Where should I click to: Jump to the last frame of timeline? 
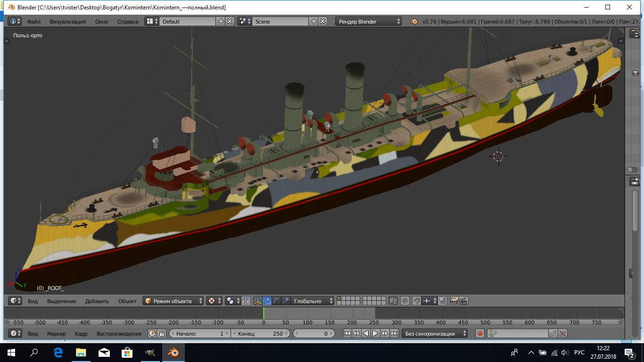click(394, 333)
